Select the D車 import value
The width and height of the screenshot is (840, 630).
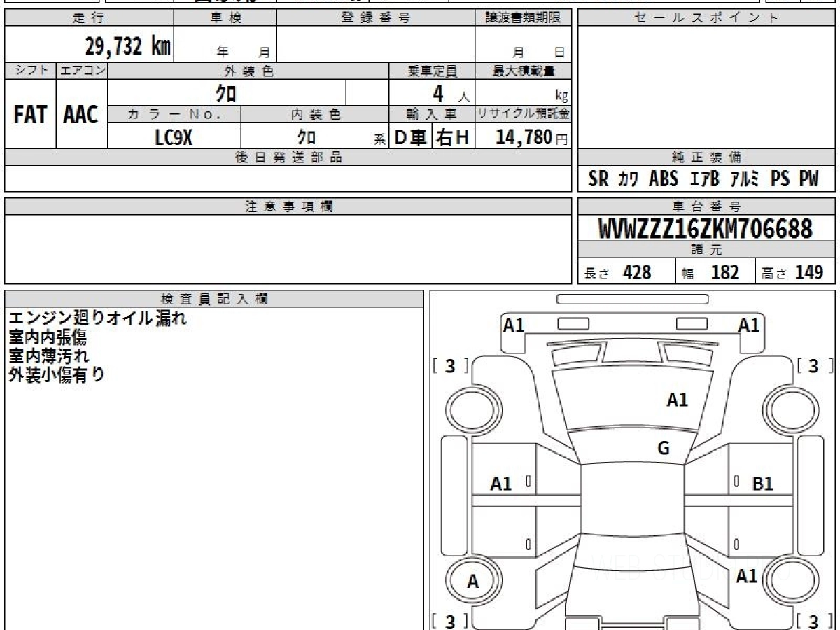click(x=411, y=138)
